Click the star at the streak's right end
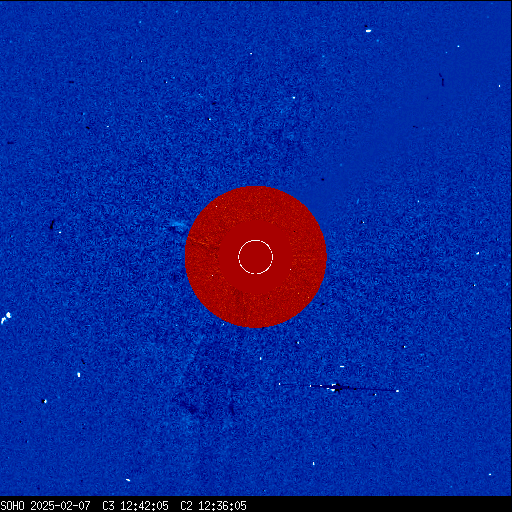512x512 pixels. [397, 391]
